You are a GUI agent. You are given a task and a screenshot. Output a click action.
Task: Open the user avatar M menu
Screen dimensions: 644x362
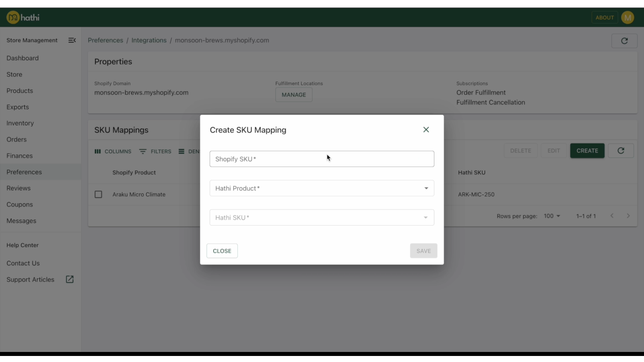627,17
